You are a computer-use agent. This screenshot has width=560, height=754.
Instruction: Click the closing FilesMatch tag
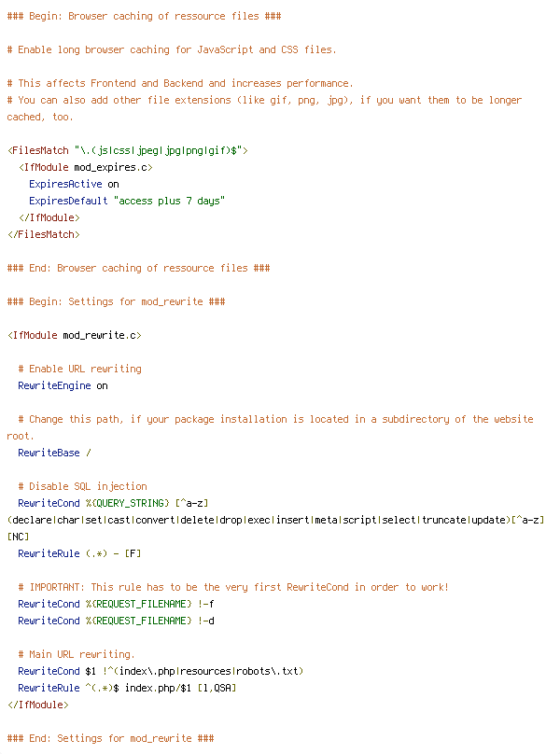(x=44, y=234)
